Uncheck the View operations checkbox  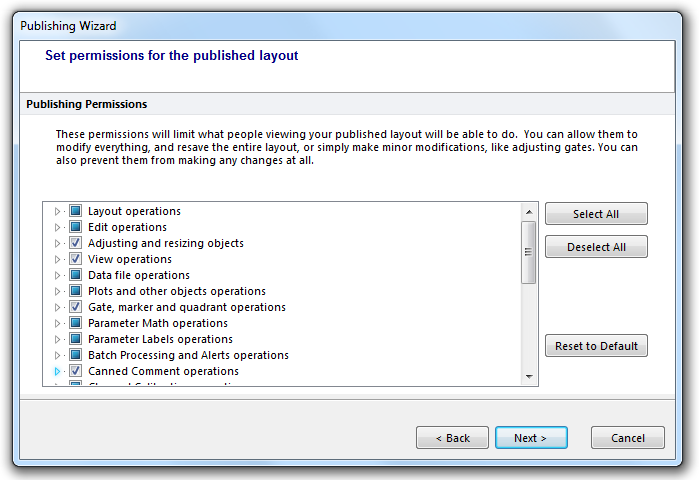click(75, 259)
